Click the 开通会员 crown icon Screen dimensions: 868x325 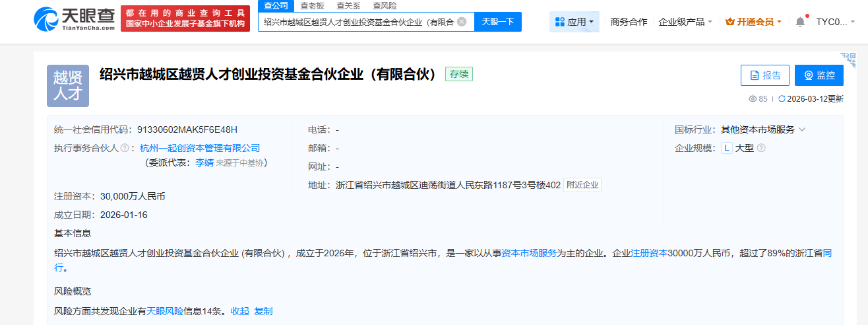(729, 22)
